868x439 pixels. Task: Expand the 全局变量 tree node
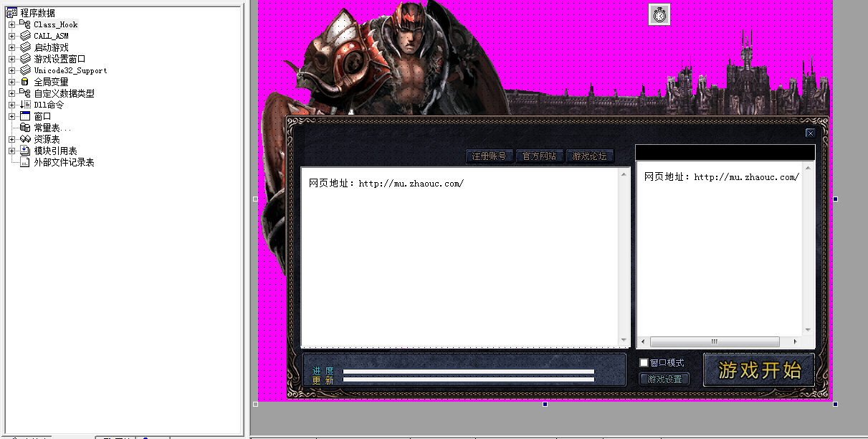11,82
